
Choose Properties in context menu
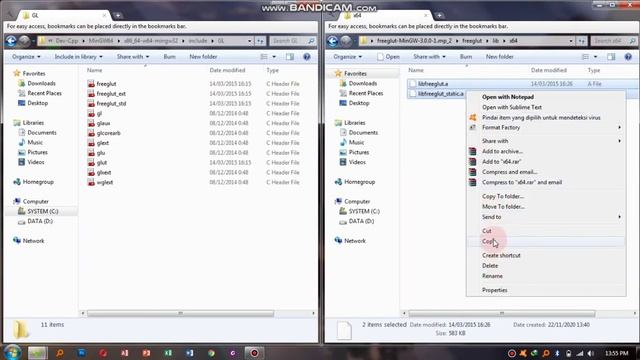(x=546, y=290)
